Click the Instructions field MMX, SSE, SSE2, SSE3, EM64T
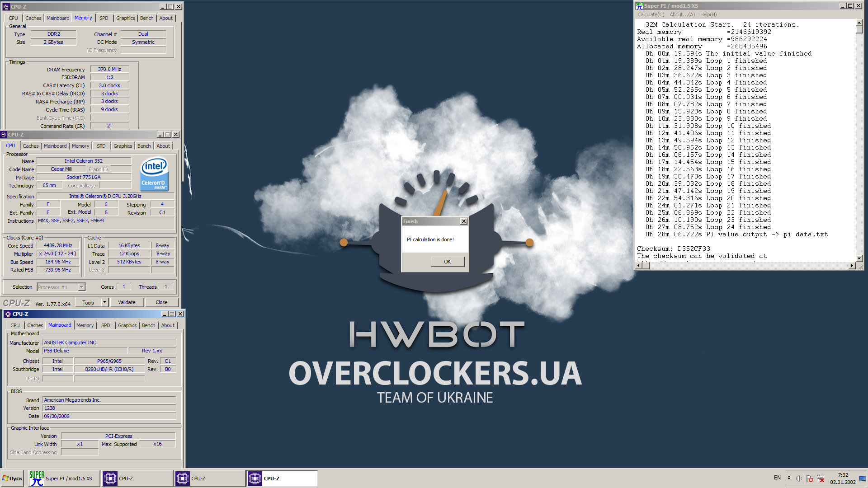Screen dimensions: 868x488 click(105, 224)
